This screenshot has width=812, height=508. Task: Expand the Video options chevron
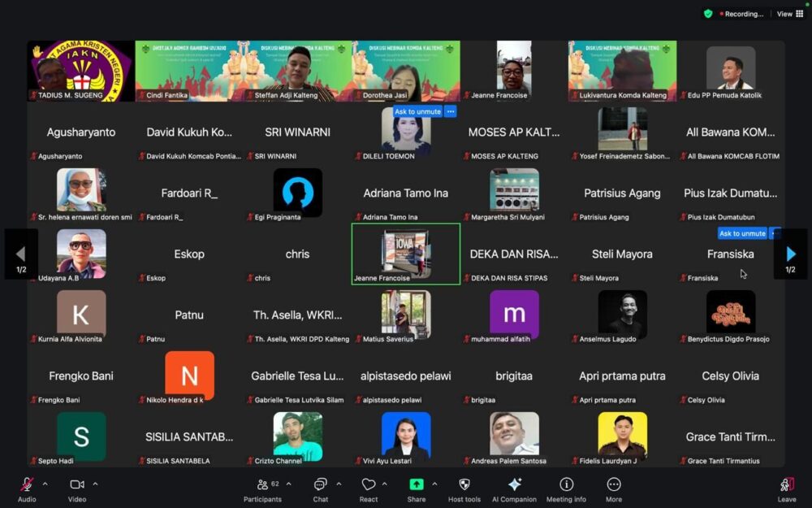coord(95,484)
